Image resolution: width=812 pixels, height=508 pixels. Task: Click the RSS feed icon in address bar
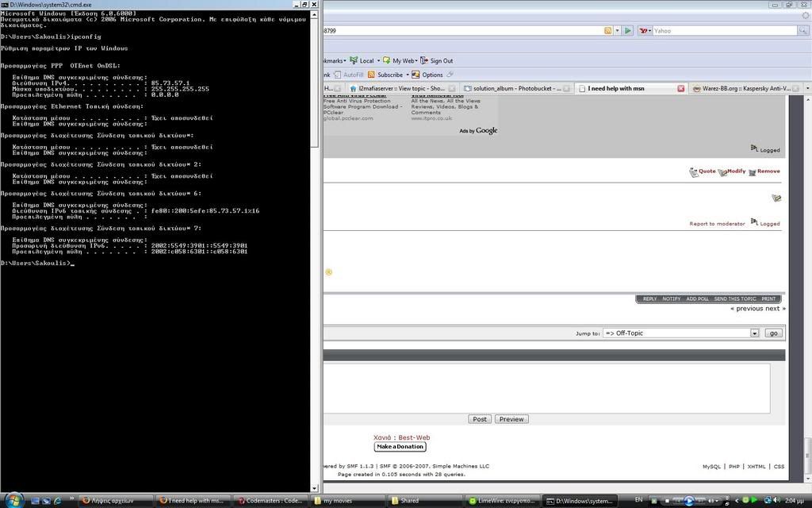click(608, 31)
